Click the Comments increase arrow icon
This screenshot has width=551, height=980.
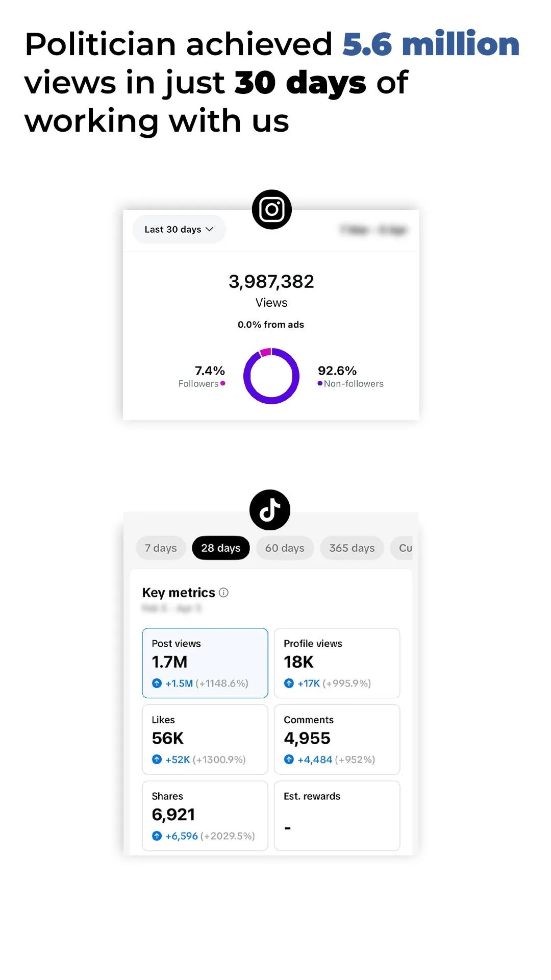(x=289, y=759)
